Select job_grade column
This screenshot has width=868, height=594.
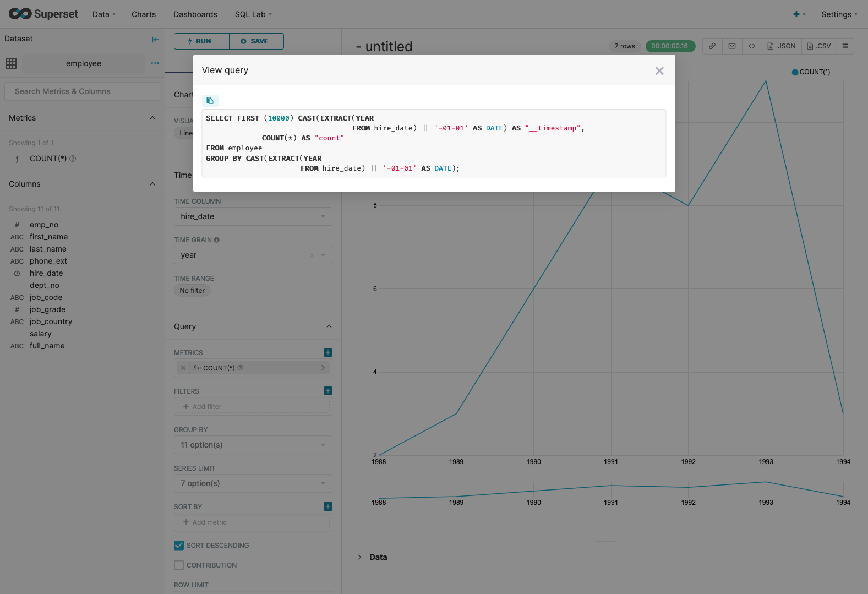point(47,309)
